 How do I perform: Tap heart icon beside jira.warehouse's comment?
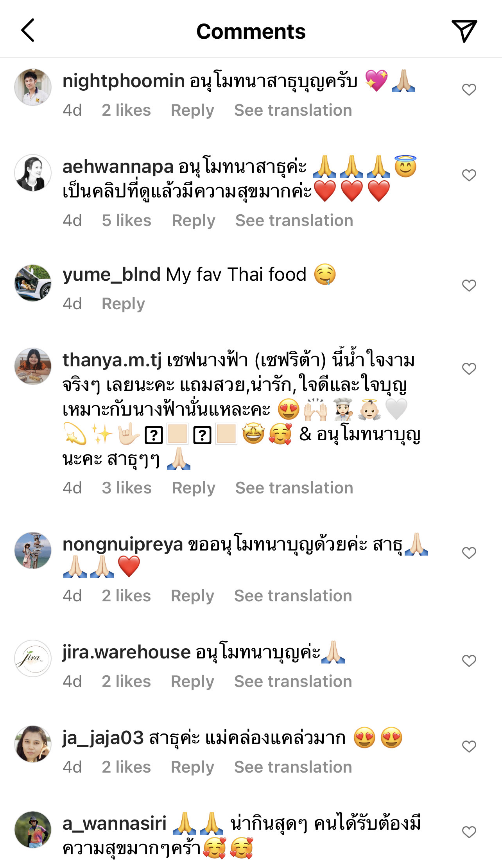click(x=469, y=661)
